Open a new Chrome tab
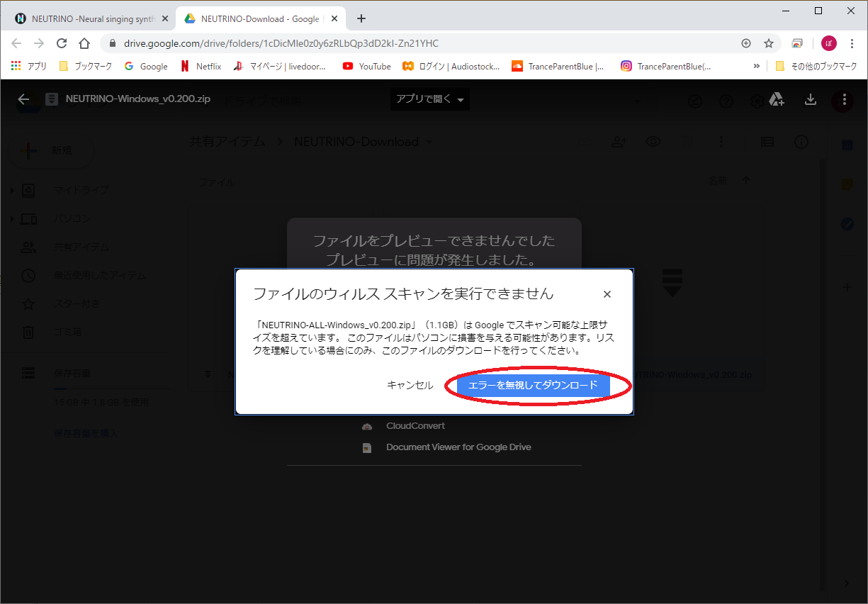Image resolution: width=868 pixels, height=604 pixels. click(361, 18)
